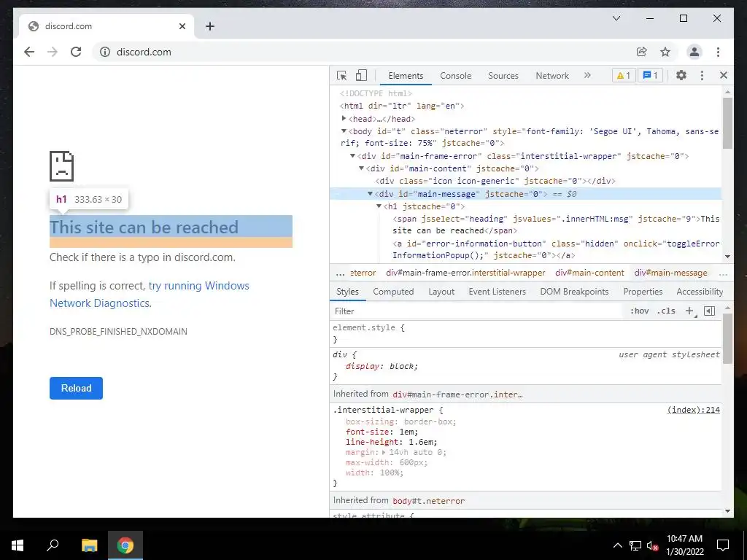Image resolution: width=747 pixels, height=560 pixels.
Task: Add new style rule plus icon
Action: [689, 311]
